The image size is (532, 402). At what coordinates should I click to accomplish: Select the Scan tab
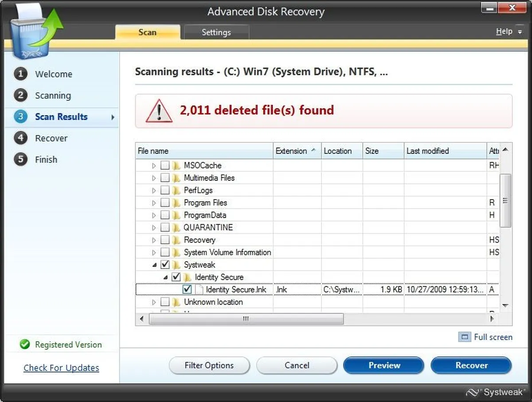click(x=147, y=32)
